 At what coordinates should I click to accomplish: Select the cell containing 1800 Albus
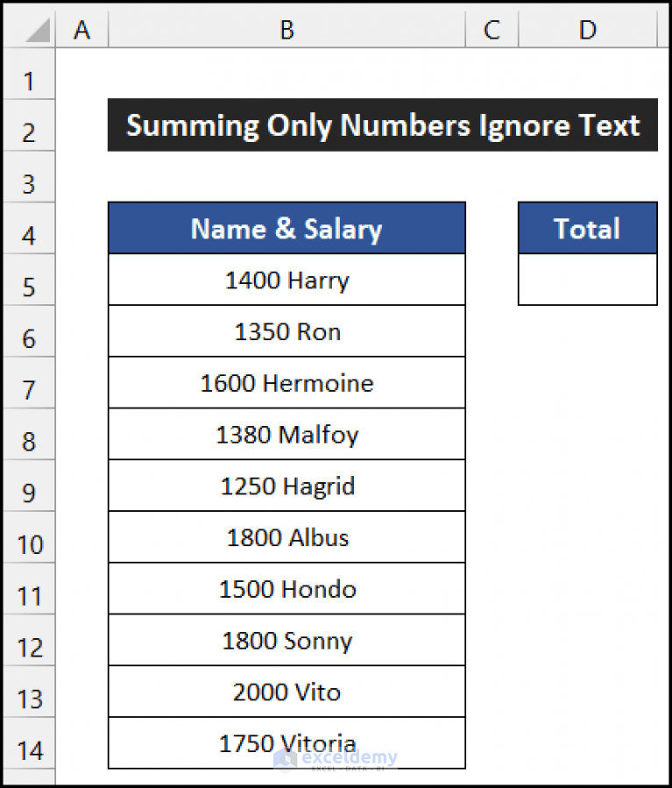click(286, 537)
